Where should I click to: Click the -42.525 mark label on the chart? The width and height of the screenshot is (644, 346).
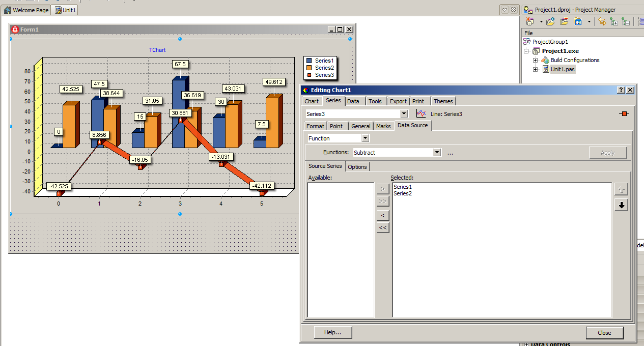click(58, 186)
